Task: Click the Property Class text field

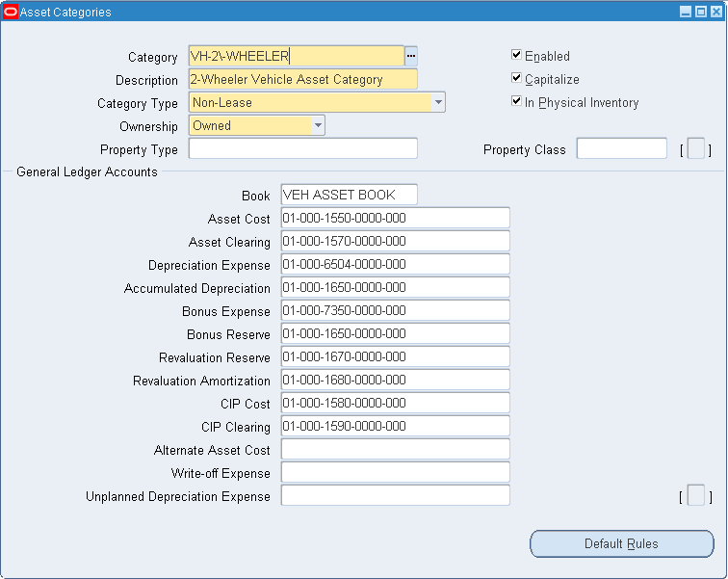Action: pyautogui.click(x=621, y=149)
